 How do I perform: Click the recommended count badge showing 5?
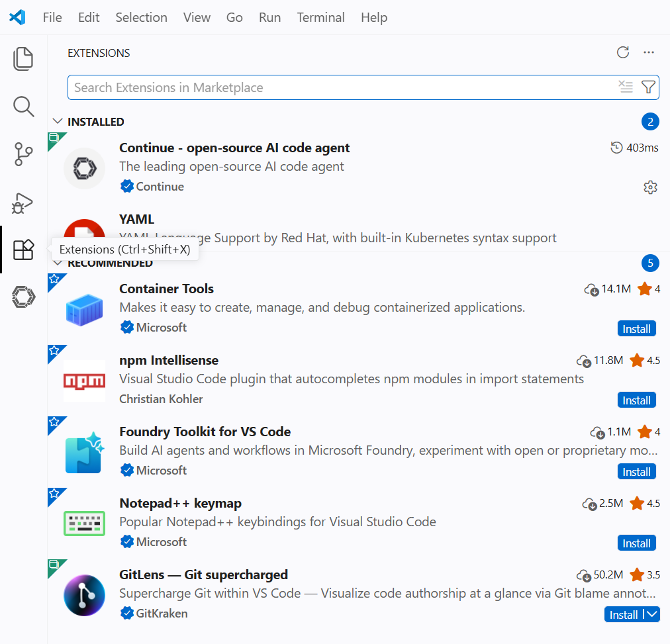650,263
